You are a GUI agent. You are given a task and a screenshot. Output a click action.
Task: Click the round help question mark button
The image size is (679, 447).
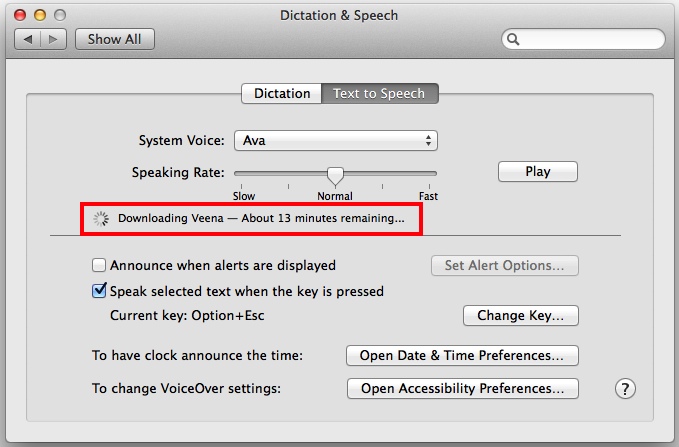click(x=625, y=389)
